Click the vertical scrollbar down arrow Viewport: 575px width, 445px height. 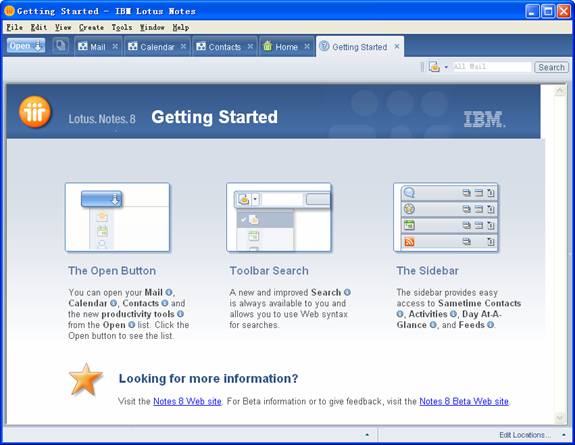click(x=560, y=417)
